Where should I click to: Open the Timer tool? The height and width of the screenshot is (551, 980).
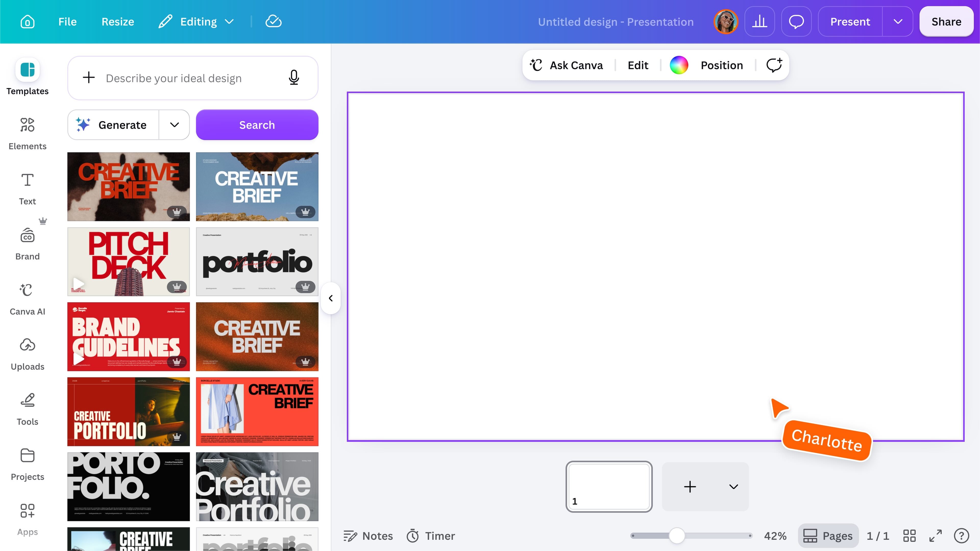pos(431,536)
